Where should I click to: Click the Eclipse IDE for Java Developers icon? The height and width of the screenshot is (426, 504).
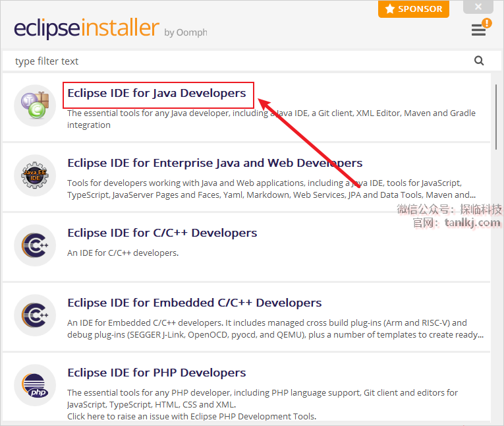[35, 106]
